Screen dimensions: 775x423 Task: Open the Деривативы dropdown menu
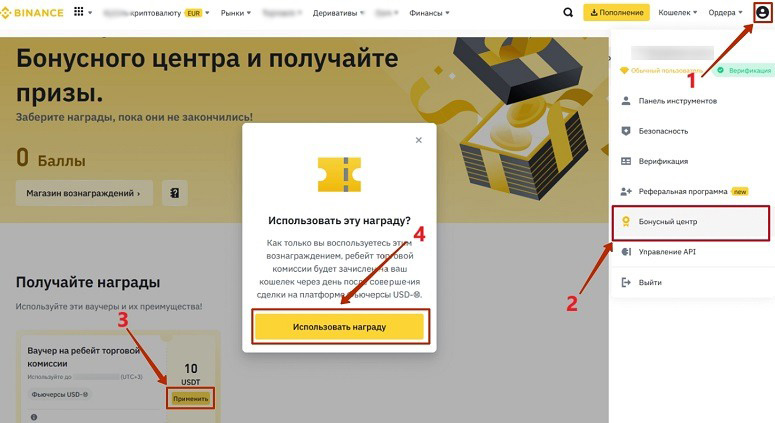[x=338, y=13]
